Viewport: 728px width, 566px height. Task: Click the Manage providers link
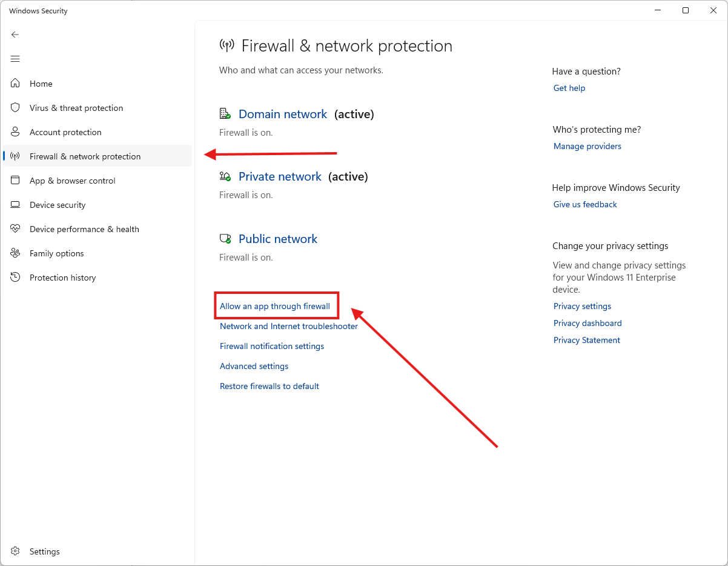(587, 146)
